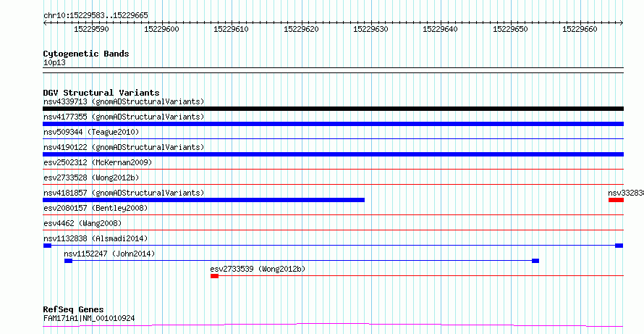Click ruler position 15229600
Screen dimensions: 644x334
(x=162, y=29)
